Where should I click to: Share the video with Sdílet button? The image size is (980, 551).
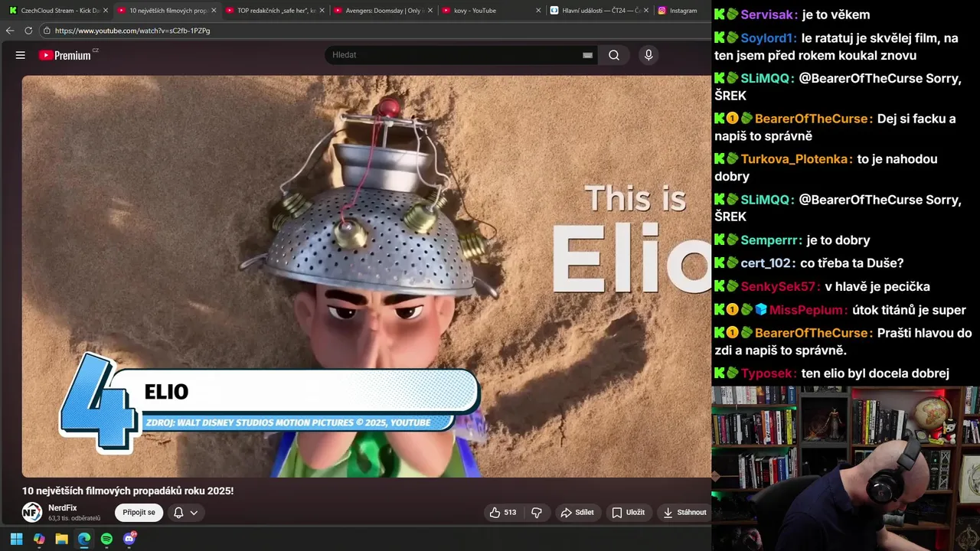[577, 513]
